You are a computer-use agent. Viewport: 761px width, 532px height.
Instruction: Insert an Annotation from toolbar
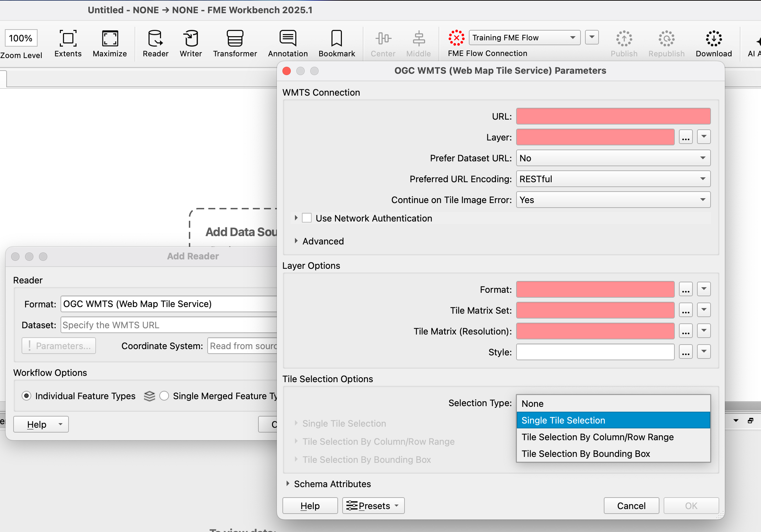(x=288, y=43)
